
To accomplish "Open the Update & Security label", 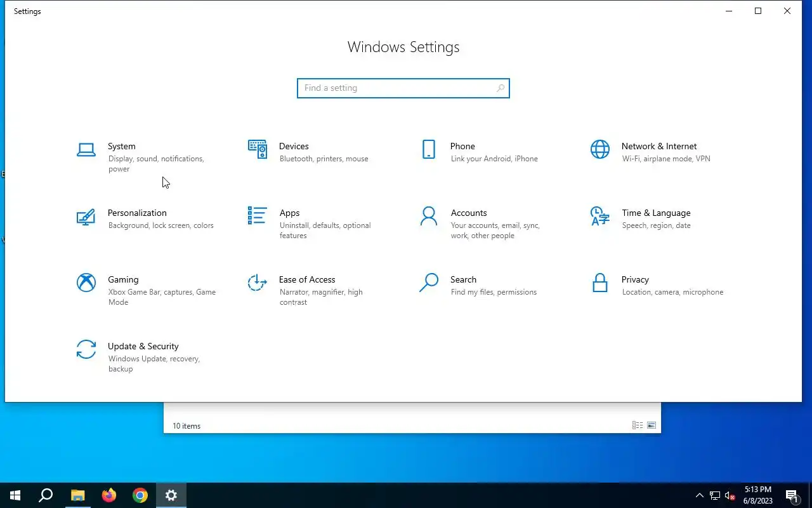I will (143, 346).
